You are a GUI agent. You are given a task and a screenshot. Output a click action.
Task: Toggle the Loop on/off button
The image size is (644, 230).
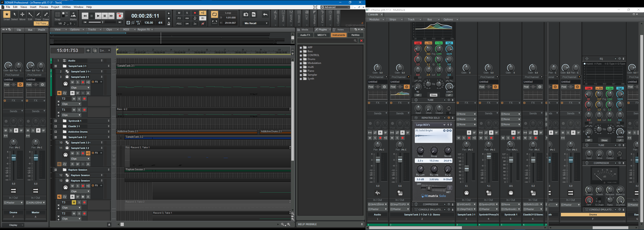(215, 15)
